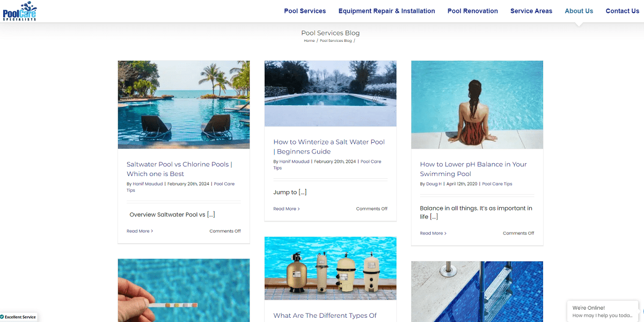The width and height of the screenshot is (644, 322).
Task: Click the pool filters image thumbnail
Action: pyautogui.click(x=331, y=268)
